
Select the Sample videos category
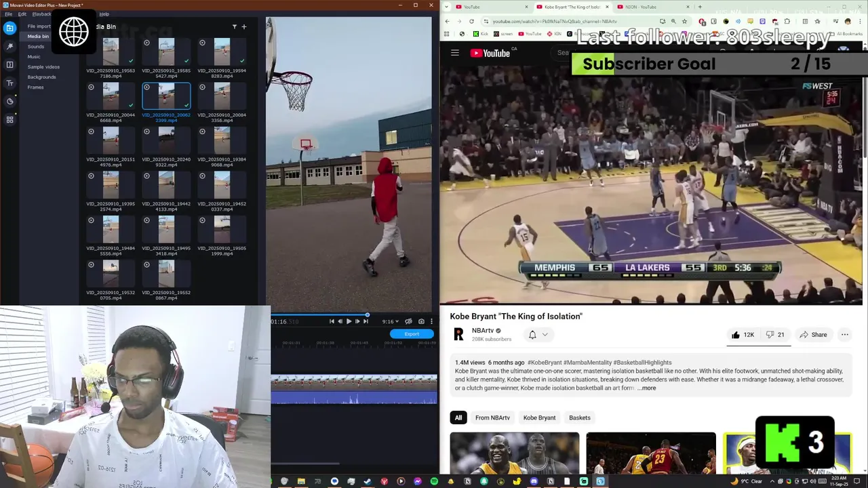pos(43,67)
